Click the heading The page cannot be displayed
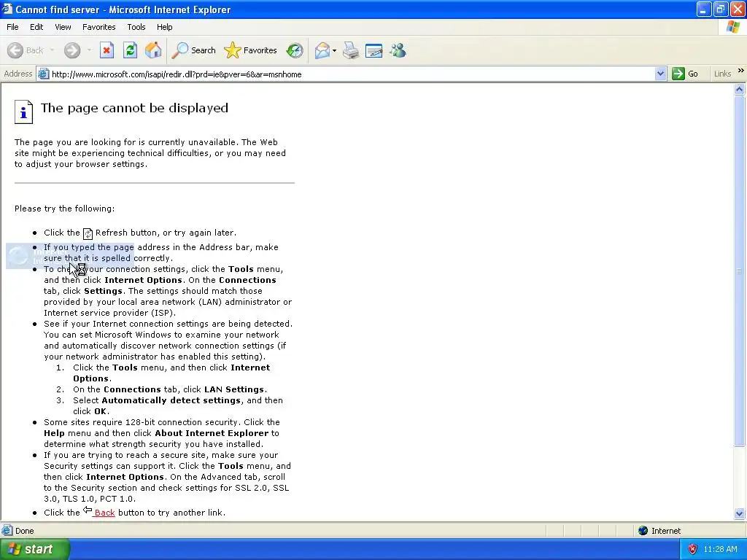The height and width of the screenshot is (560, 747). [134, 108]
